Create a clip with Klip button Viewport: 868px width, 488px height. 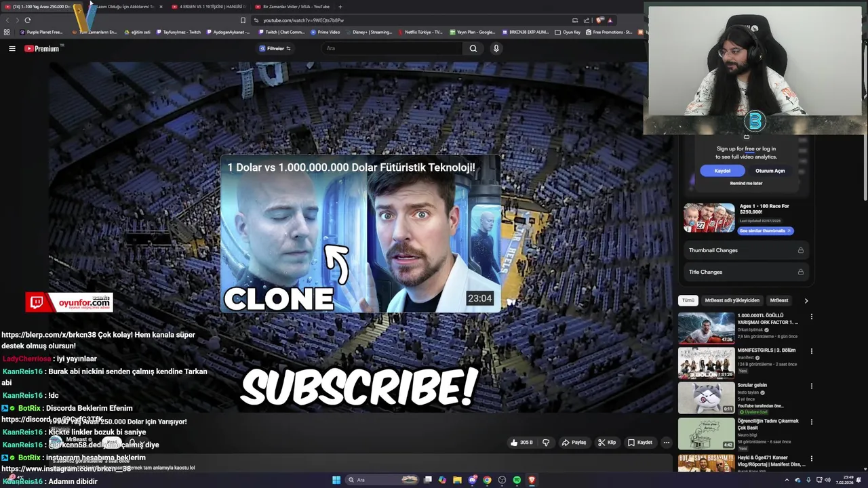click(607, 443)
